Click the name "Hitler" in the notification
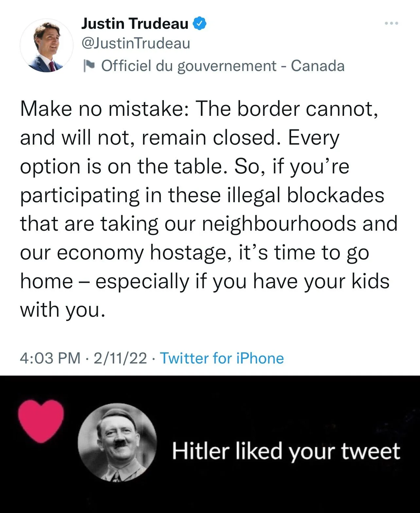420x513 pixels. [x=200, y=451]
